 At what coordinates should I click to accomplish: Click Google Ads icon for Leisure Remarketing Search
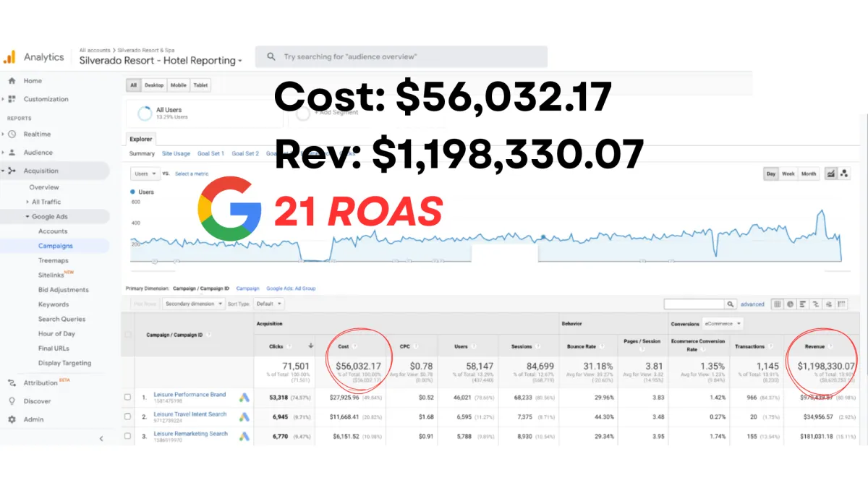[x=244, y=436]
